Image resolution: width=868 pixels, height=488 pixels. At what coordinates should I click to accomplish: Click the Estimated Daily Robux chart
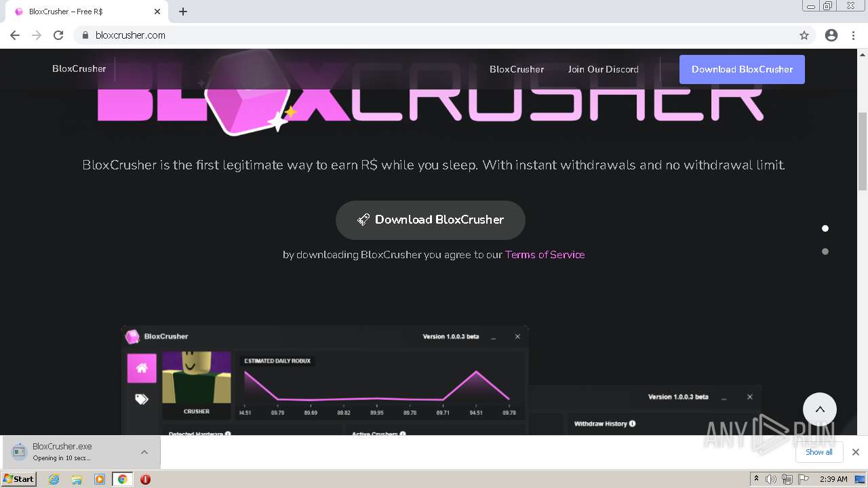point(381,385)
